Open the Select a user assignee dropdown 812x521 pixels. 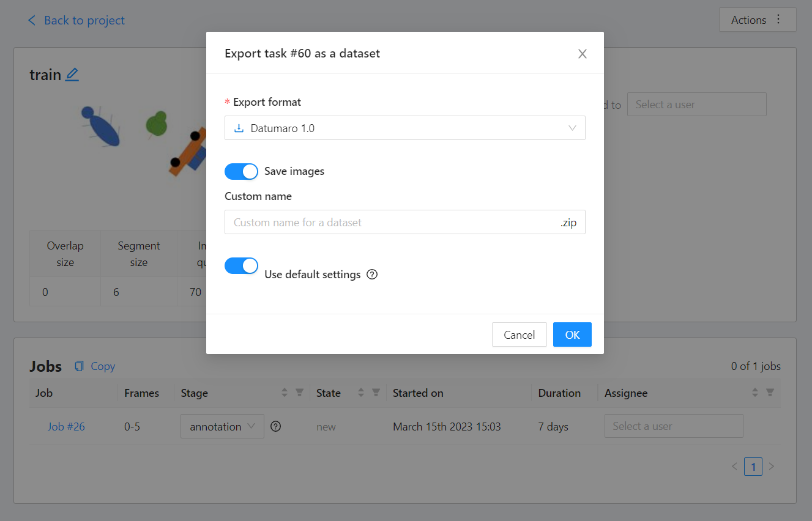[673, 426]
